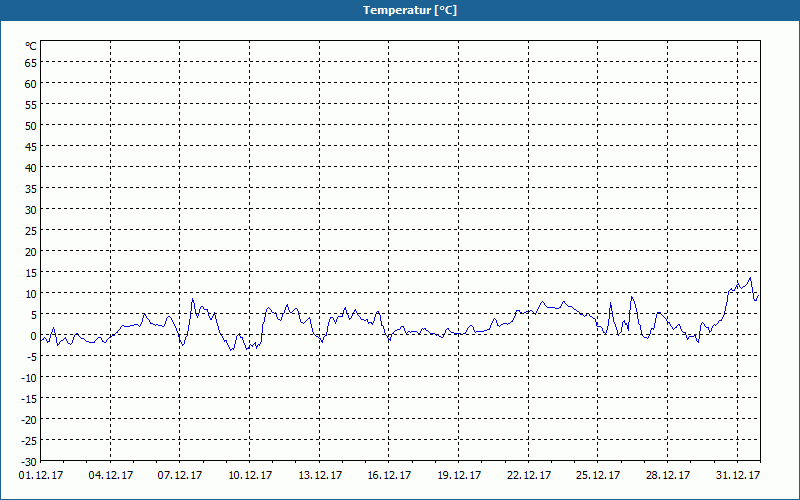Click the -5 value on the Y-axis
This screenshot has width=800, height=500.
click(x=31, y=357)
